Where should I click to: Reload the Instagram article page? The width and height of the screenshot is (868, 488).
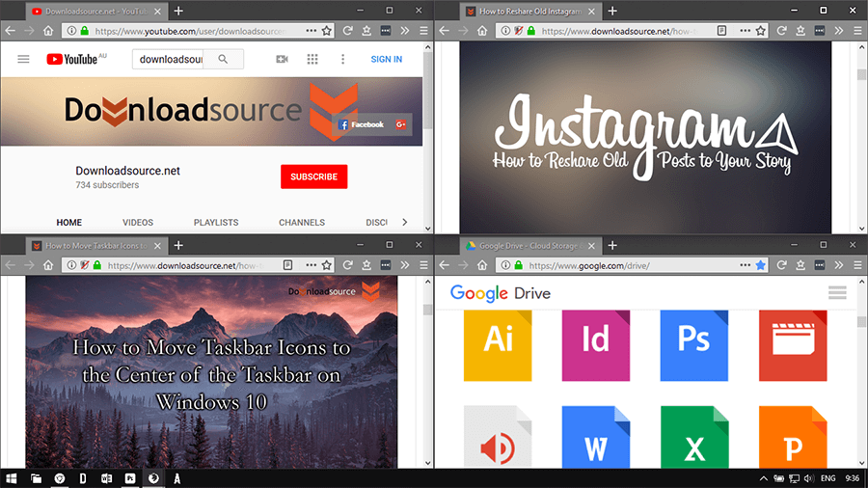click(781, 31)
